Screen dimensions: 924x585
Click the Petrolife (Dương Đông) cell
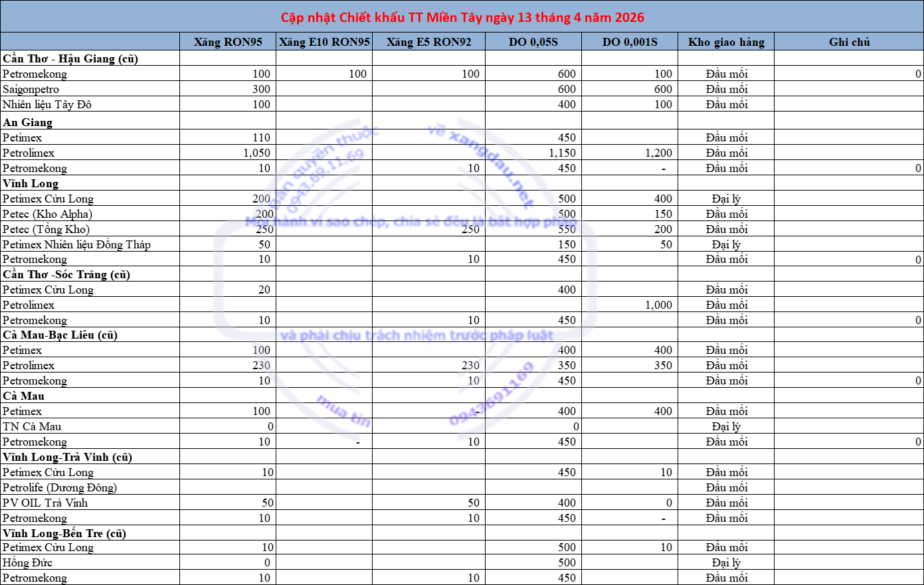point(60,487)
